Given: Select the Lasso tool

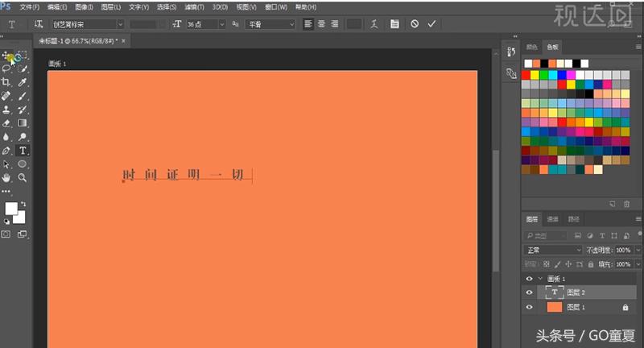Looking at the screenshot, I should click(x=6, y=68).
